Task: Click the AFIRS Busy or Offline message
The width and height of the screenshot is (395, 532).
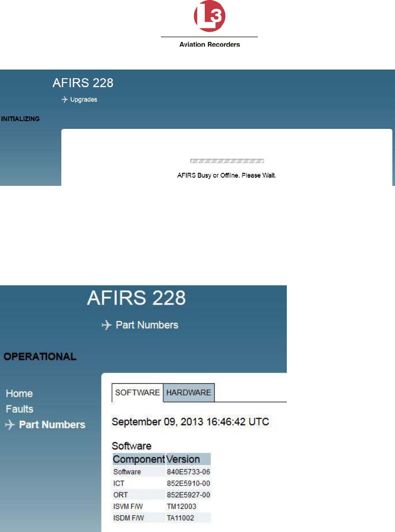Action: point(226,175)
